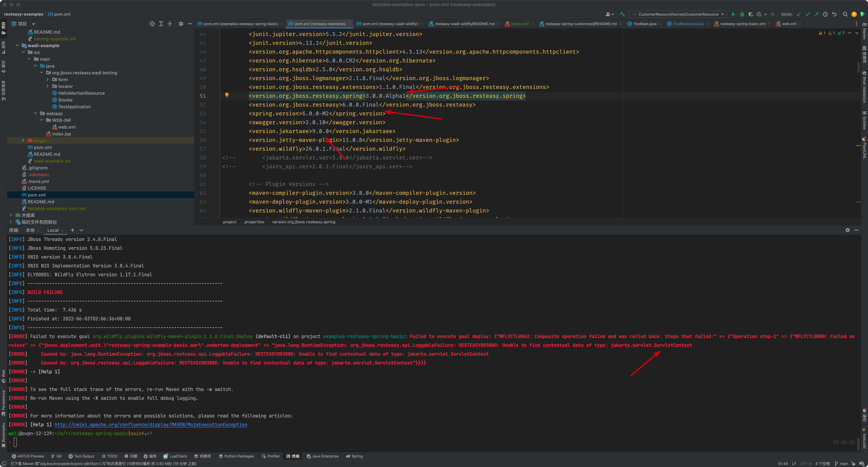The image size is (868, 467).
Task: Open the FooBean.java editor tab
Action: [645, 24]
